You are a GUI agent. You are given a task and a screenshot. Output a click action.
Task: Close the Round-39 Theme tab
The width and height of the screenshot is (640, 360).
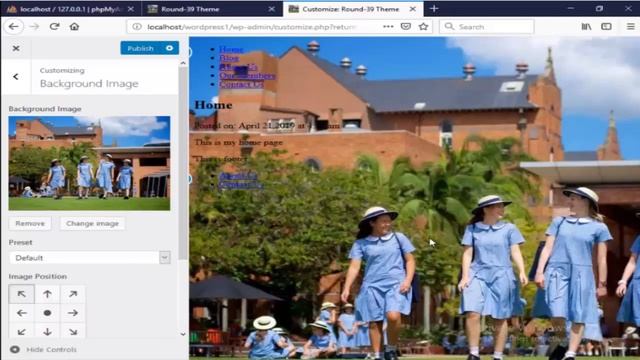[x=271, y=9]
